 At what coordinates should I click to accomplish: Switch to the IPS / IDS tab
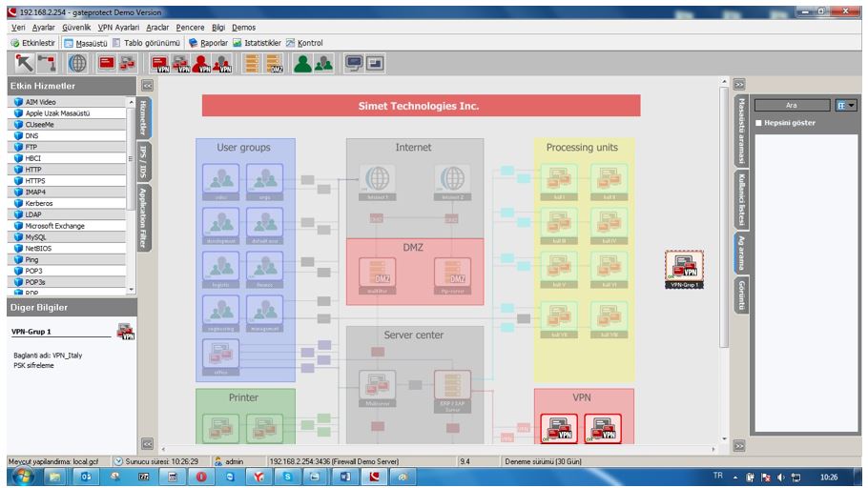pyautogui.click(x=144, y=161)
